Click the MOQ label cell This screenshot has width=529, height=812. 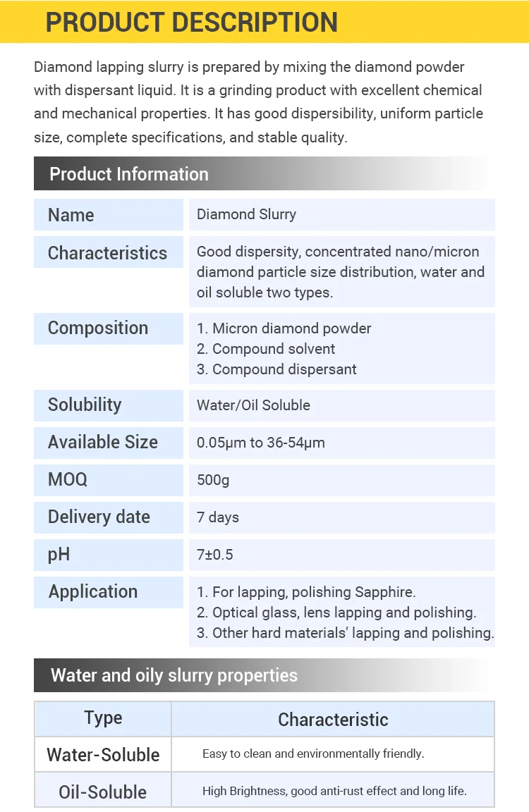tap(108, 480)
